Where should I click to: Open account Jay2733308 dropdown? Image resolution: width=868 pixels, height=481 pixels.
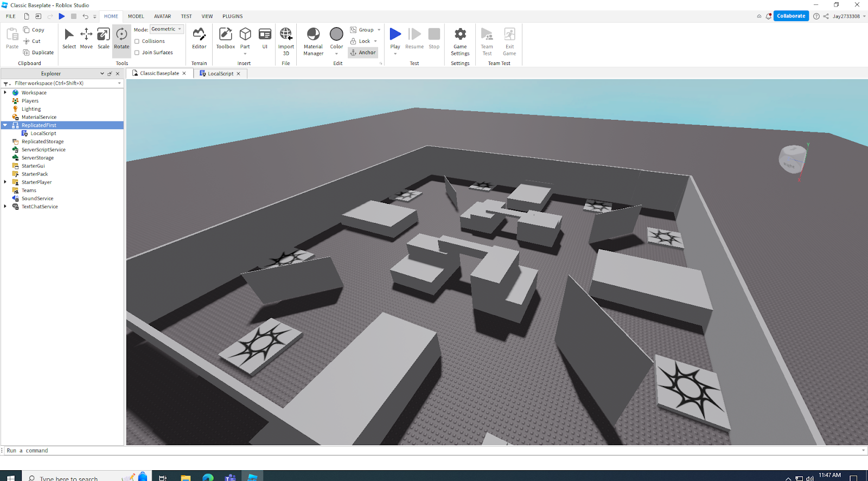click(850, 16)
